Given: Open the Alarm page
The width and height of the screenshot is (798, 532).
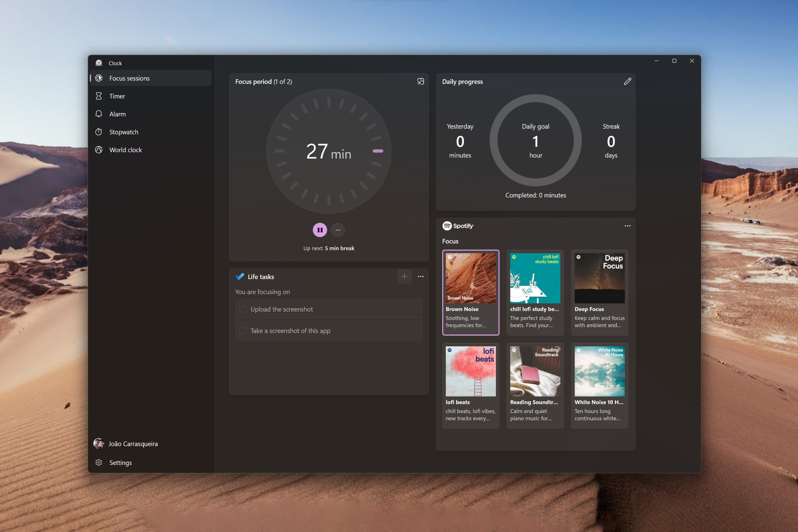Looking at the screenshot, I should coord(151,114).
